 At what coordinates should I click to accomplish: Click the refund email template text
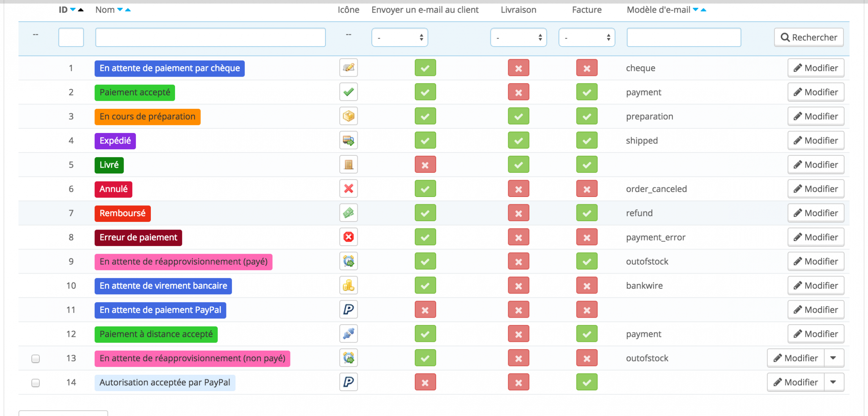click(639, 213)
